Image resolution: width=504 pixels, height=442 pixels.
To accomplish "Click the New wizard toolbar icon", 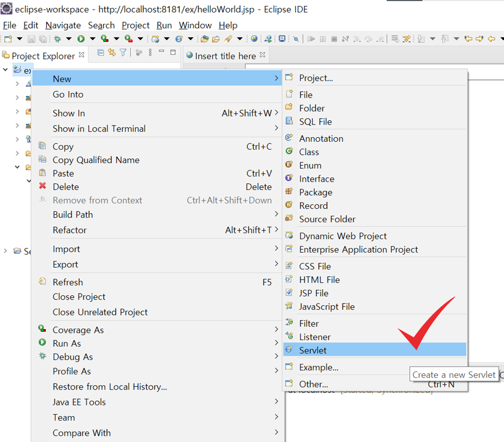I will coord(8,39).
